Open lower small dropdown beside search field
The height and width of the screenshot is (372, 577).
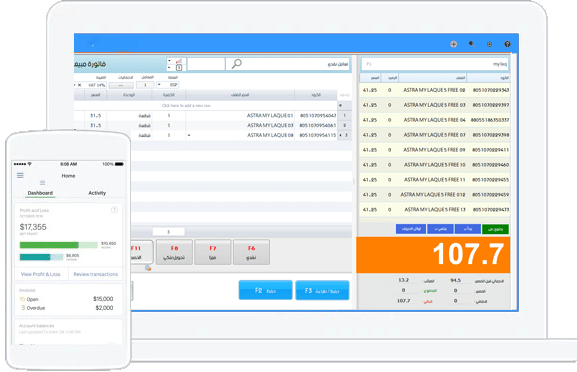tap(169, 68)
